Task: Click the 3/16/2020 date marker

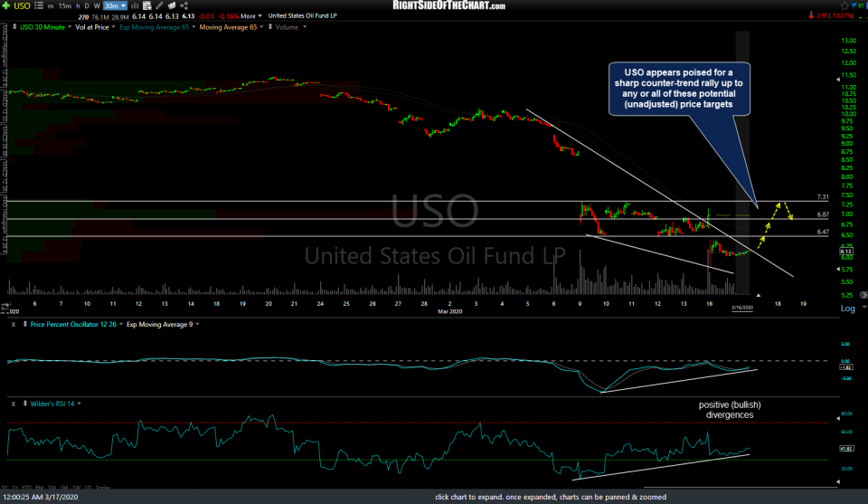Action: (741, 308)
